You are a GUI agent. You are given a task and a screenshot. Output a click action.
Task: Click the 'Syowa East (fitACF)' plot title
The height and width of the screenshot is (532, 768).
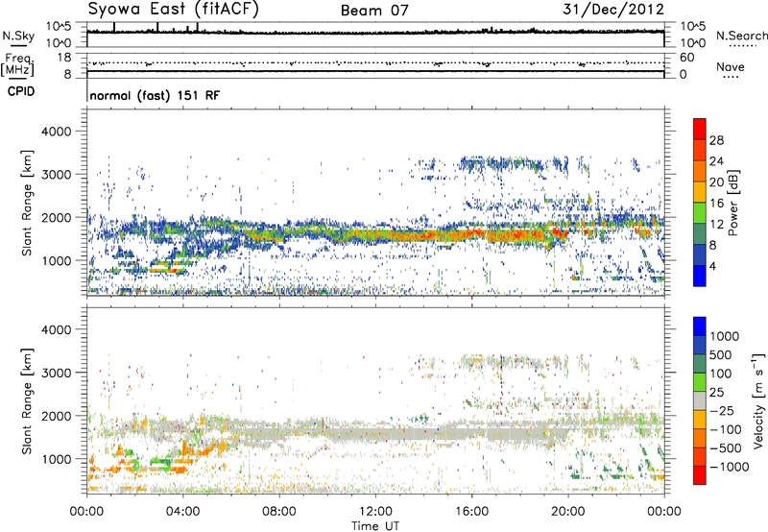point(173,9)
